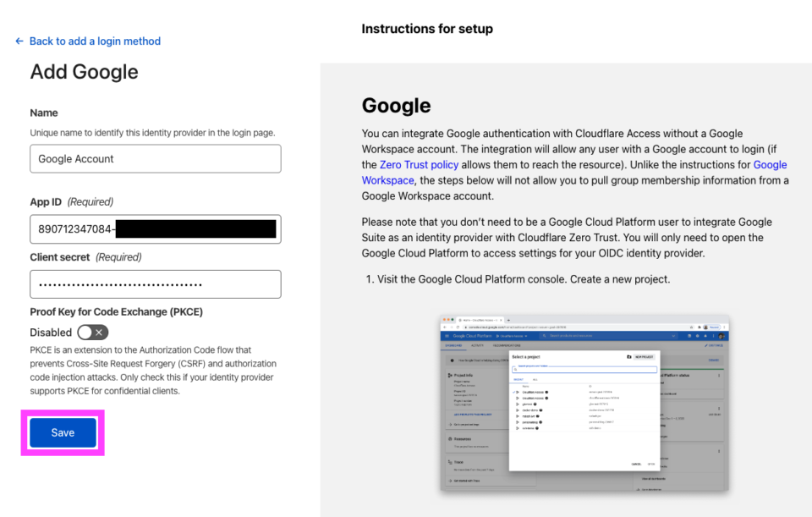Click the back arrow icon
Image resolution: width=812 pixels, height=517 pixels.
click(x=19, y=41)
